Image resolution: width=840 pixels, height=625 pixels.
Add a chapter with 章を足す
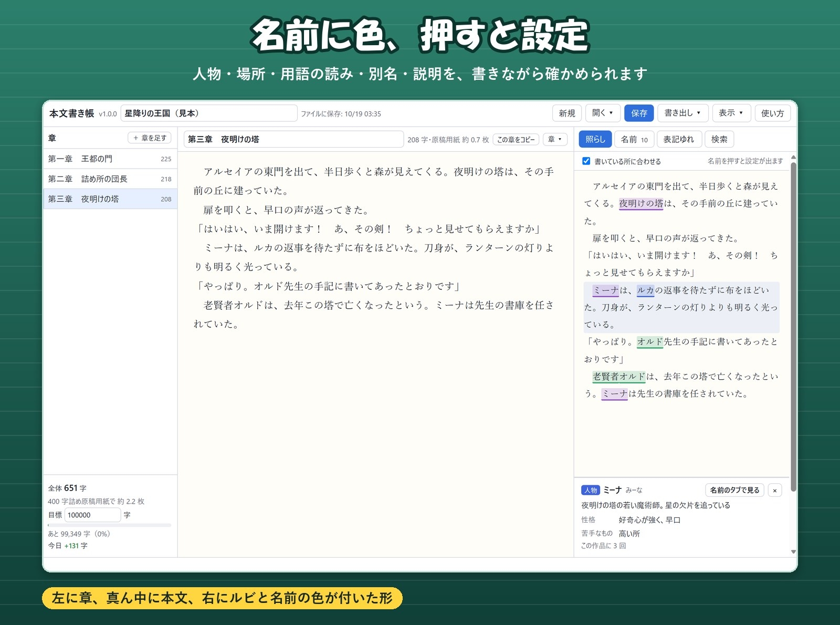150,138
